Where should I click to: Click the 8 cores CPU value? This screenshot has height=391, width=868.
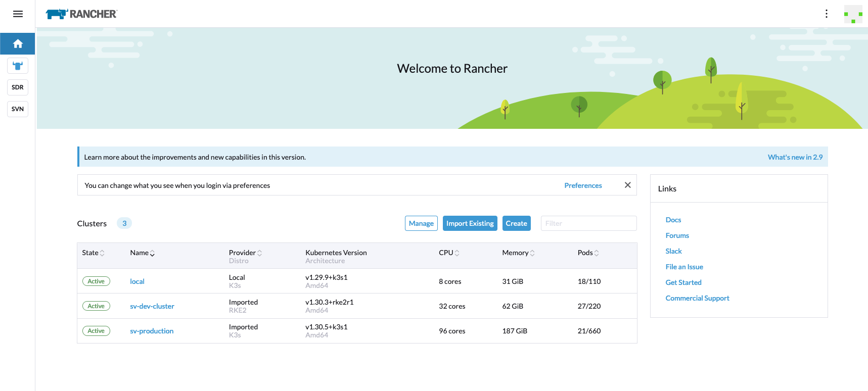point(450,281)
